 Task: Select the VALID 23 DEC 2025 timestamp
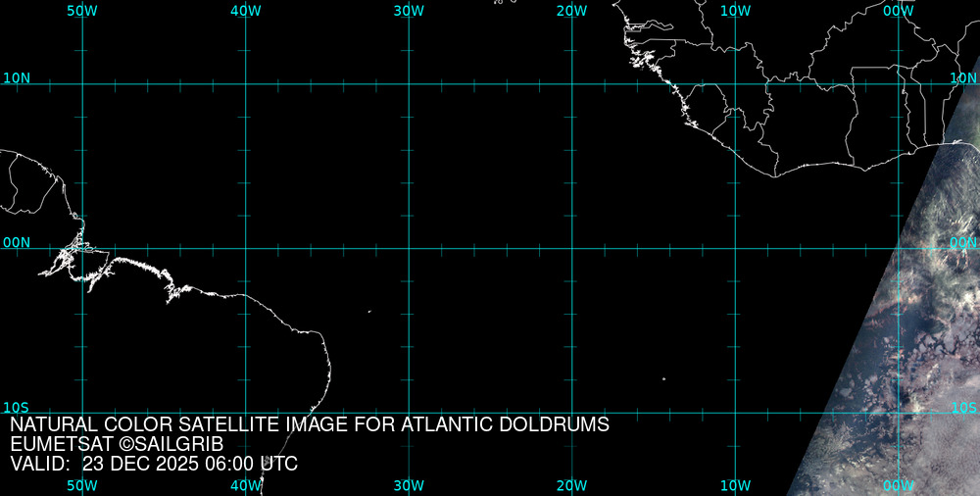[x=154, y=464]
